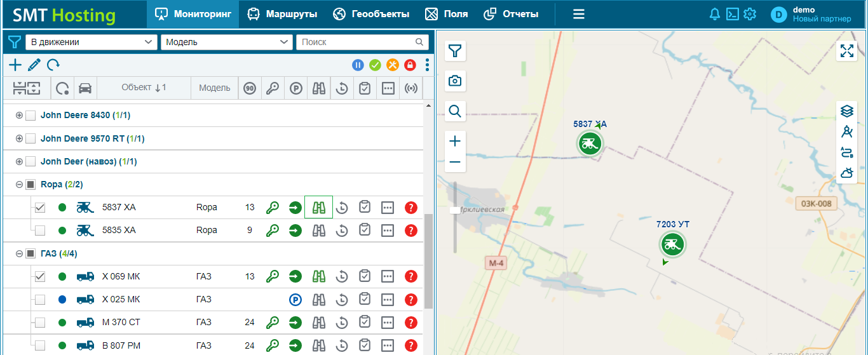Expand or collapse all groups button
Image resolution: width=868 pixels, height=355 pixels.
(27, 88)
